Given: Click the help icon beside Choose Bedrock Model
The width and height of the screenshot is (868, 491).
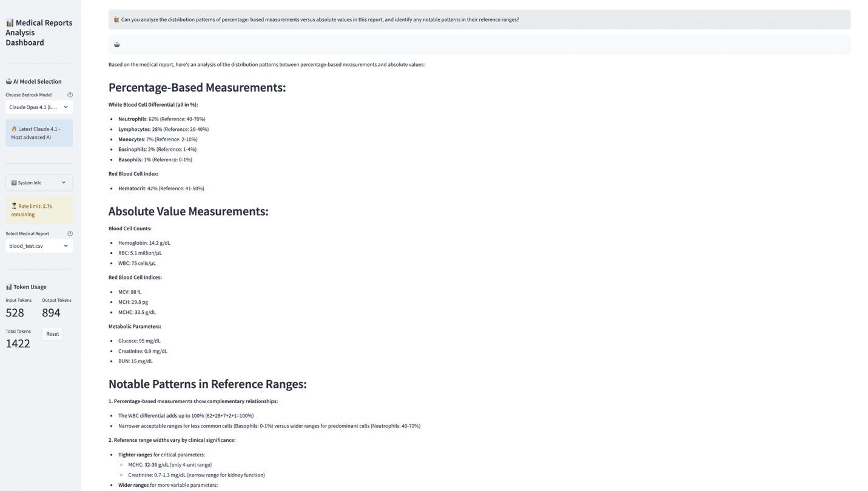Looking at the screenshot, I should [x=70, y=95].
